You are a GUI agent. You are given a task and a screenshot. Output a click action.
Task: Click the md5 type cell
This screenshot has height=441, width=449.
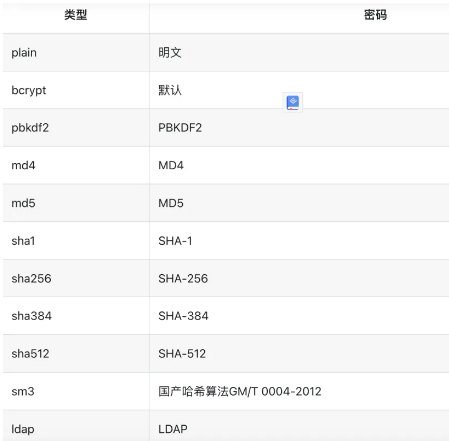tap(76, 203)
